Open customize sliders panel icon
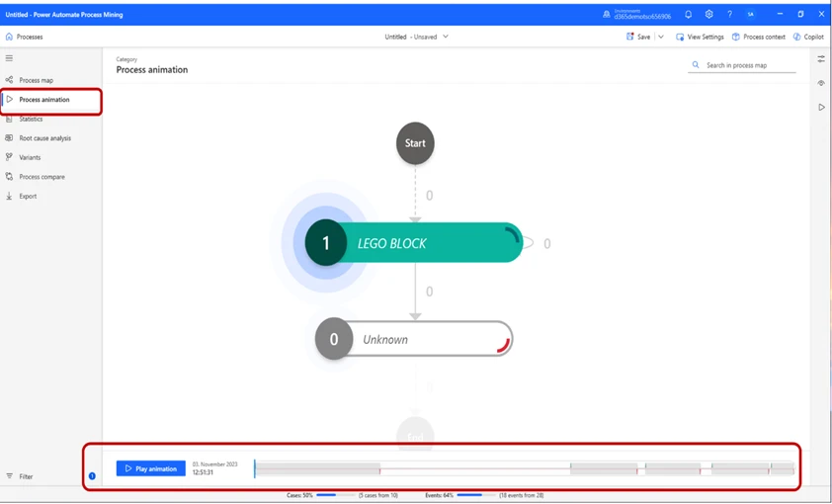The image size is (832, 504). pyautogui.click(x=821, y=59)
